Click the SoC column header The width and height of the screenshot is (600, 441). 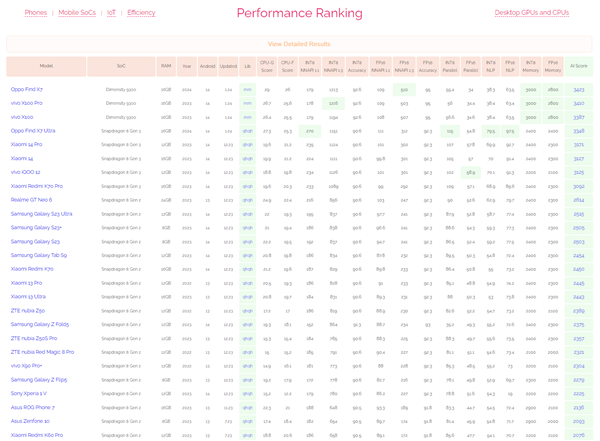pyautogui.click(x=121, y=66)
